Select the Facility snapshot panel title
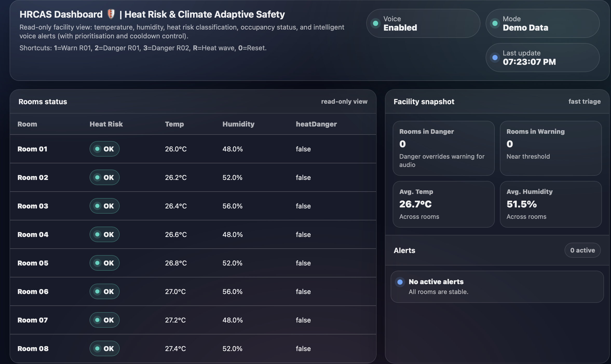Screen dimensions: 611x364 click(424, 102)
